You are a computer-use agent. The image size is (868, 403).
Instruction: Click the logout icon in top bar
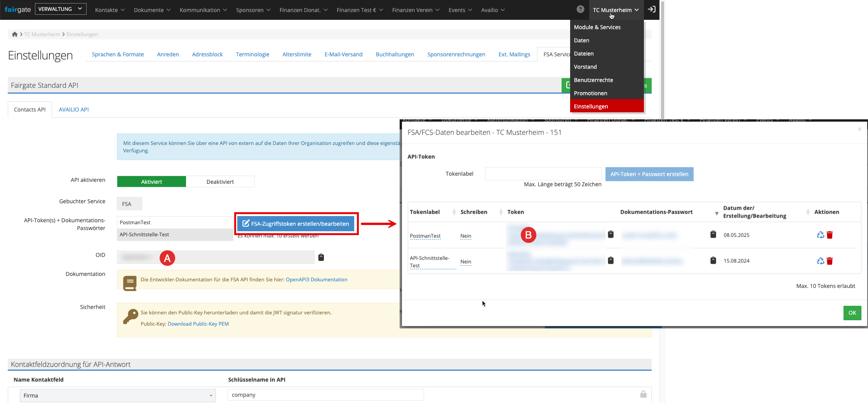point(652,9)
